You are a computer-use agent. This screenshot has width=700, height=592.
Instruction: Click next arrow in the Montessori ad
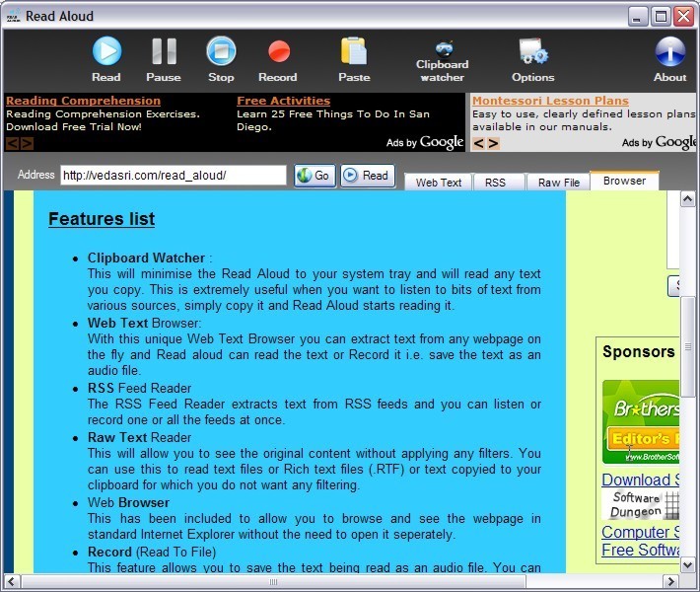[493, 143]
